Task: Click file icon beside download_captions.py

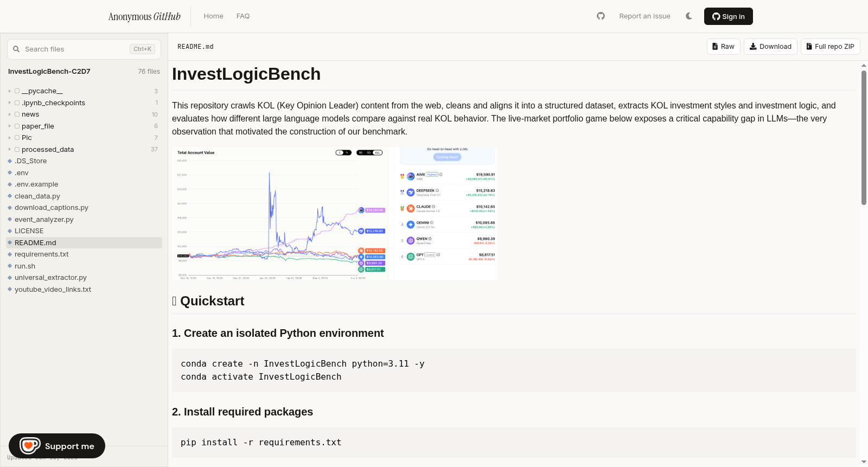Action: [10, 208]
